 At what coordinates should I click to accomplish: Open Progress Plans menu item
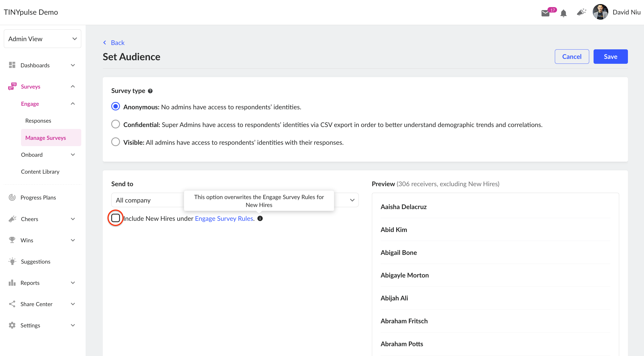38,197
